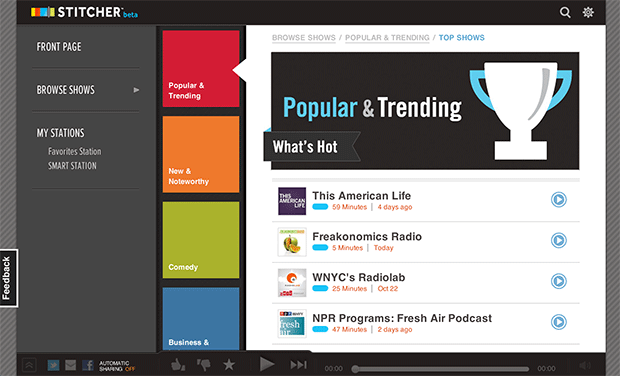Open the search magnifier icon
This screenshot has height=376, width=620.
565,12
